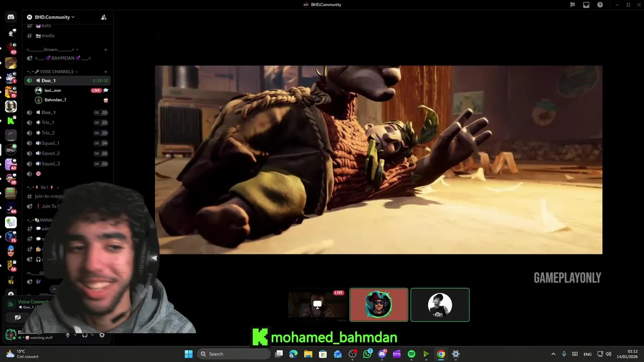This screenshot has height=362, width=644.
Task: Select the active Duo_1 channel with timer
Action: tap(67, 80)
